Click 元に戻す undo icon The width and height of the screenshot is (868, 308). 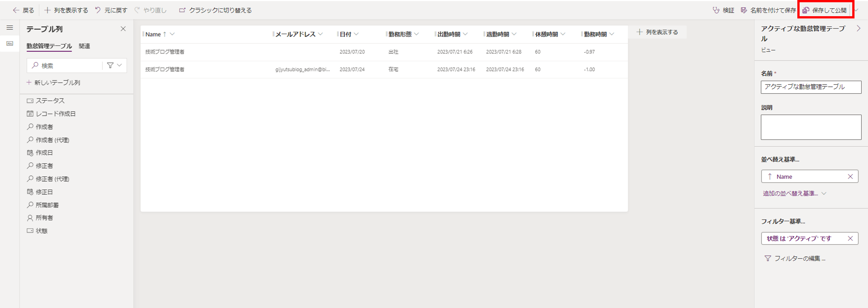point(98,10)
